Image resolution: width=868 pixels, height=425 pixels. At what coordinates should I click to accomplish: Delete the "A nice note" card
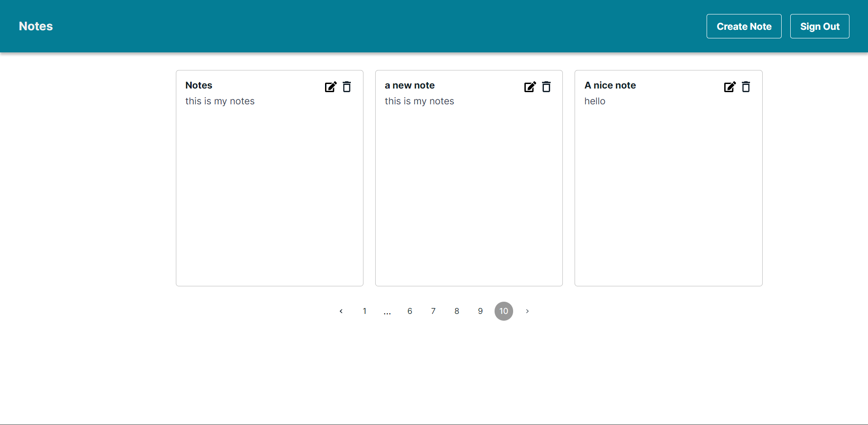pyautogui.click(x=746, y=87)
